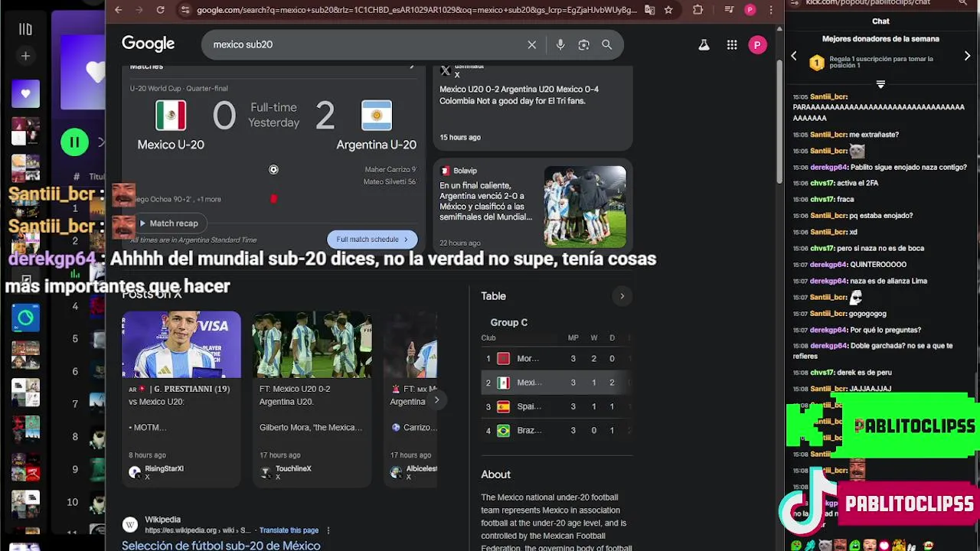Viewport: 980px width, 551px height.
Task: Open Liked Songs heart tile in Spotify sidebar
Action: [25, 94]
